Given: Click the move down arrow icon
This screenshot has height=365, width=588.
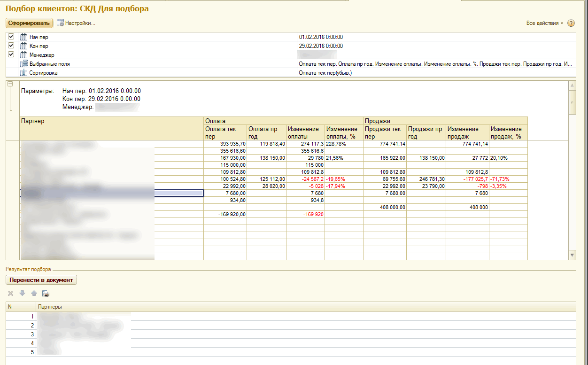Looking at the screenshot, I should 22,294.
